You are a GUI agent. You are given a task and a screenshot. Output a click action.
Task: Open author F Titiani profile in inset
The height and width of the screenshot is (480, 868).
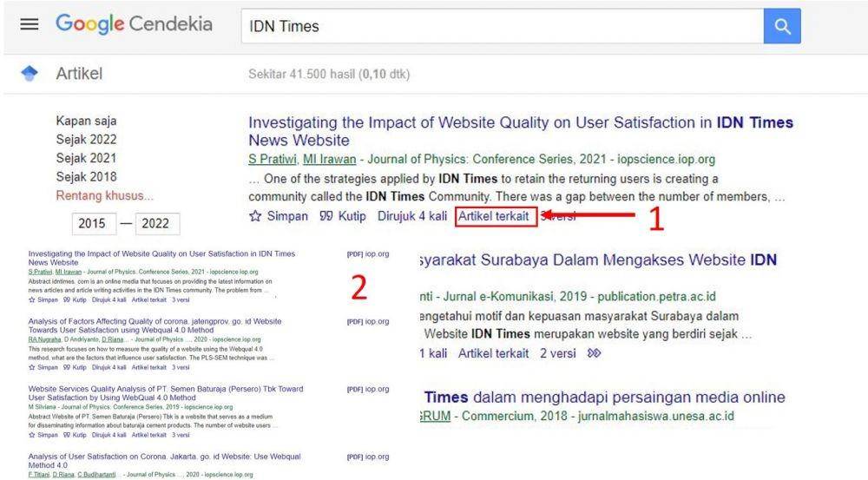point(39,475)
